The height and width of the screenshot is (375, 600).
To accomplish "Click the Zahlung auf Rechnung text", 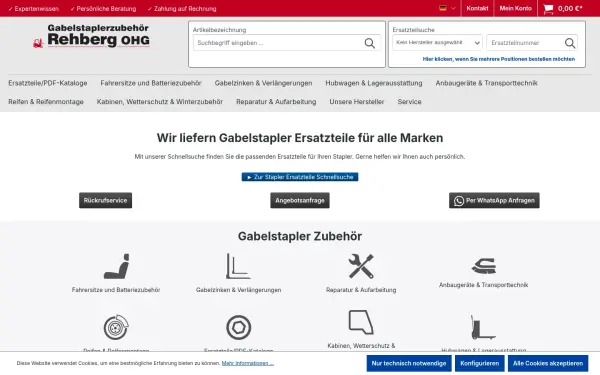I will point(185,8).
